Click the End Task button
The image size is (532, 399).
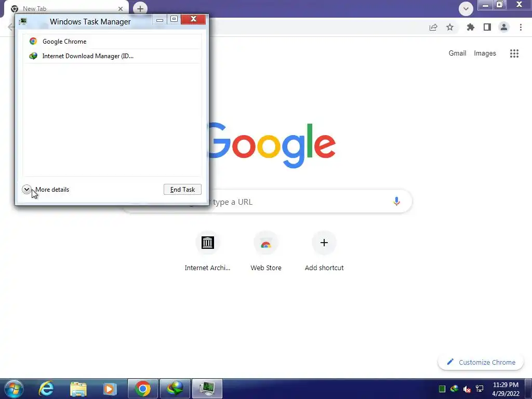(182, 189)
